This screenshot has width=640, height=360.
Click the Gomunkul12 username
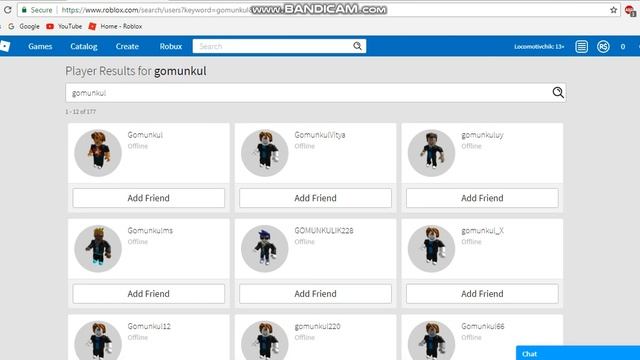pos(149,326)
